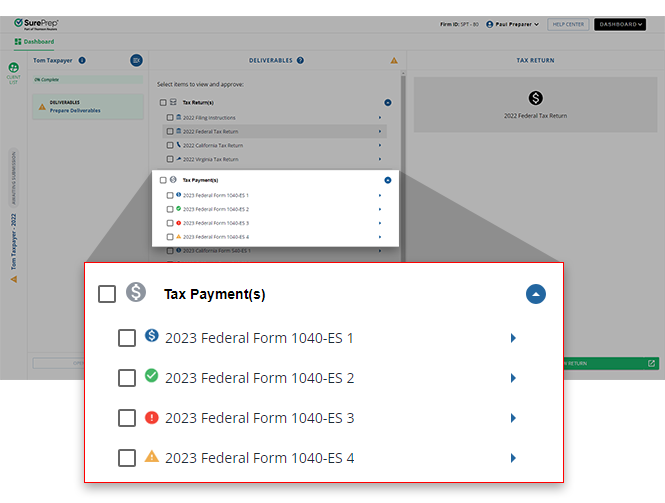Click the TAX RETURN panel heading

[x=535, y=60]
